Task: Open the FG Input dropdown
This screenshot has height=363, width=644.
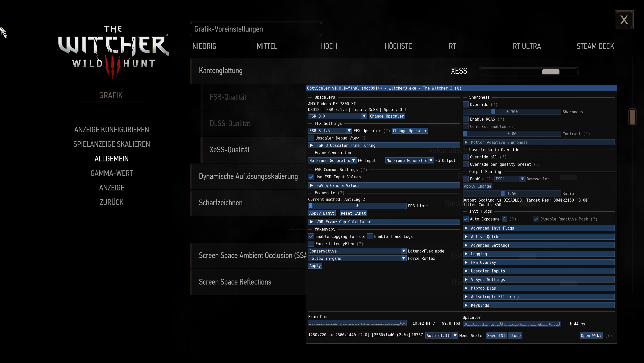Action: (x=332, y=160)
